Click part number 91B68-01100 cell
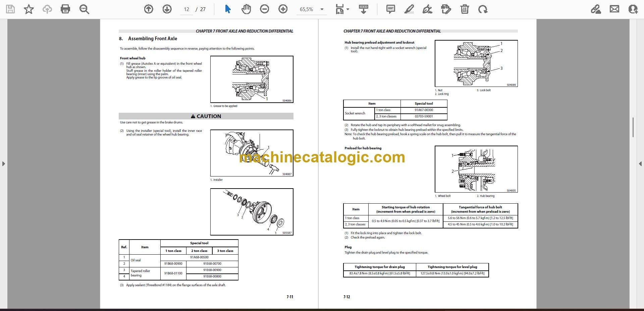Screen dimensions: 644x311 [x=173, y=273]
